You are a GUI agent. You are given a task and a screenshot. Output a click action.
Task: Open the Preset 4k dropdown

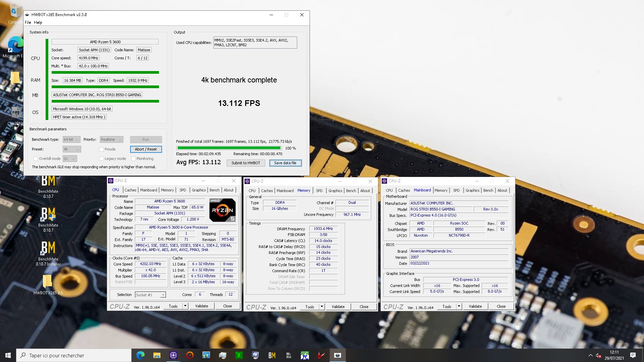click(72, 149)
